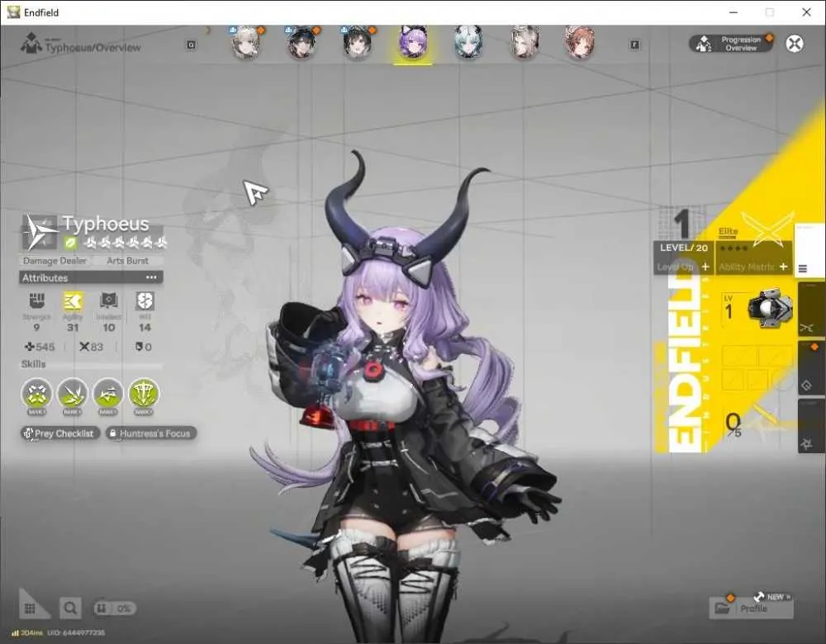Expand Attributes with the three-dot button
This screenshot has width=826, height=644.
(x=151, y=277)
